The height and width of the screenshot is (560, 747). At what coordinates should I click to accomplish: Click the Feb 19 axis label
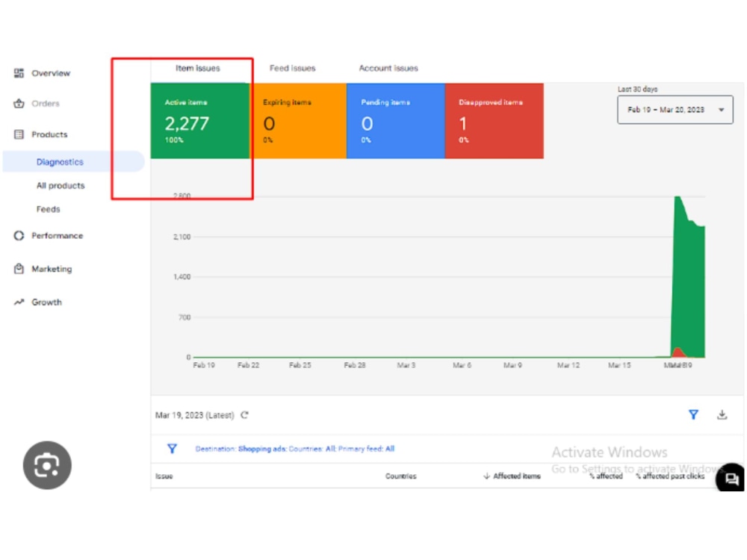203,365
